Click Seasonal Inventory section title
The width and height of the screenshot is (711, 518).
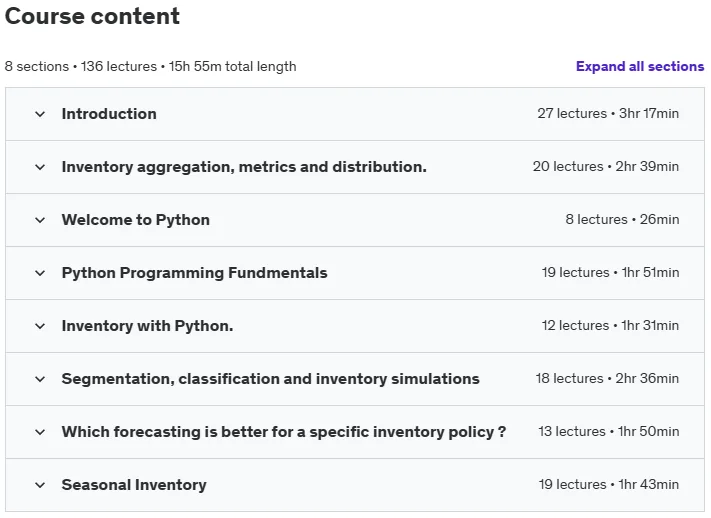pos(134,485)
